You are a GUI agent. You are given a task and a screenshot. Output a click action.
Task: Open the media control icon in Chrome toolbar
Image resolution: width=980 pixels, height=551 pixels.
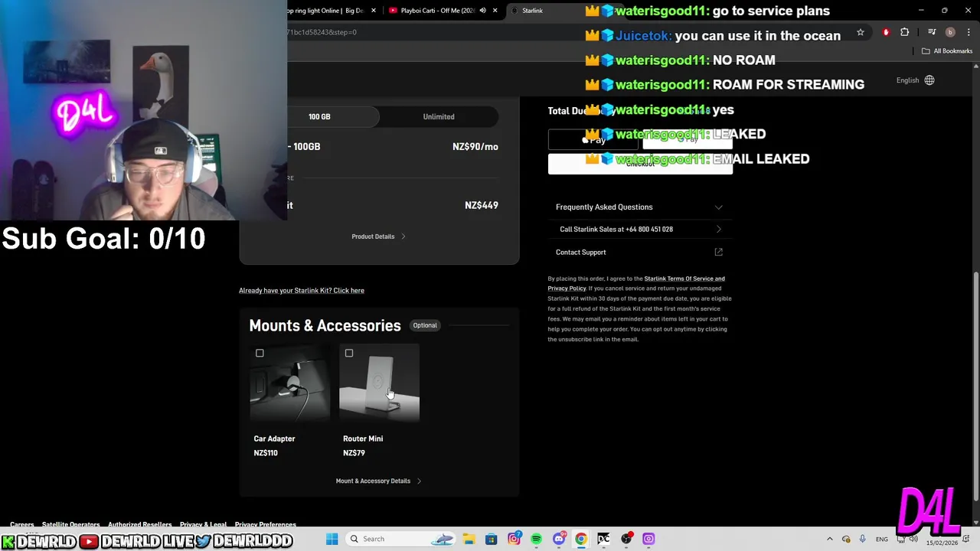click(932, 32)
